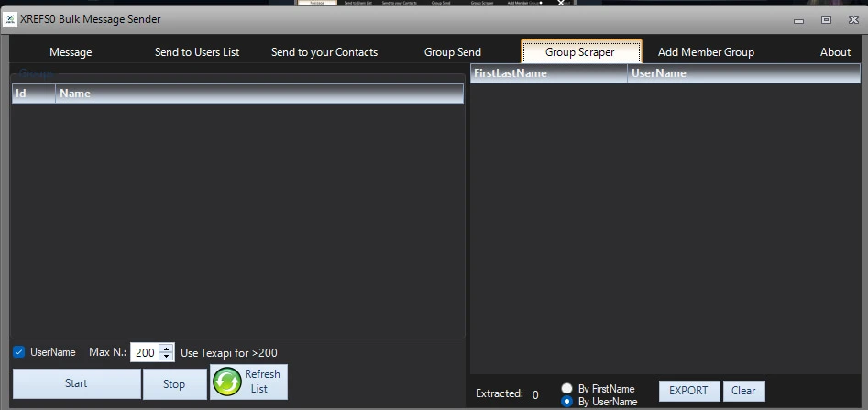Select the By FirstName radio option
This screenshot has width=868, height=410.
tap(566, 388)
